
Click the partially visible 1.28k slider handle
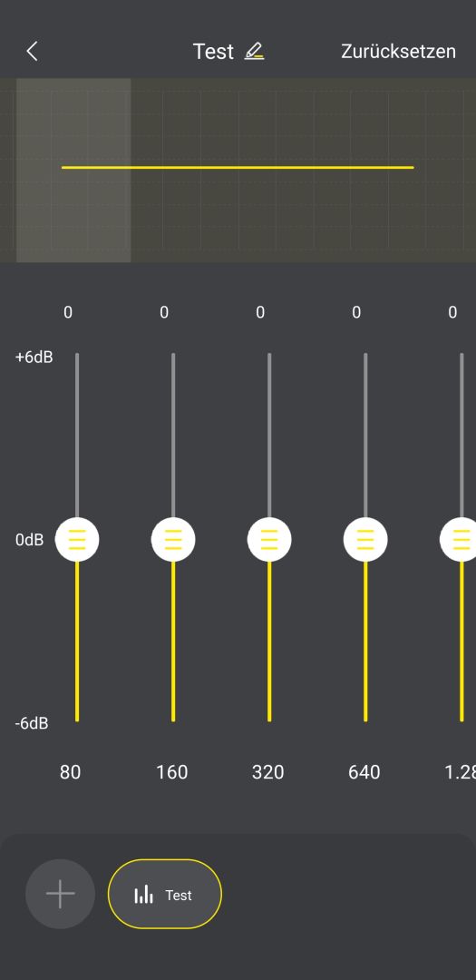click(x=459, y=539)
